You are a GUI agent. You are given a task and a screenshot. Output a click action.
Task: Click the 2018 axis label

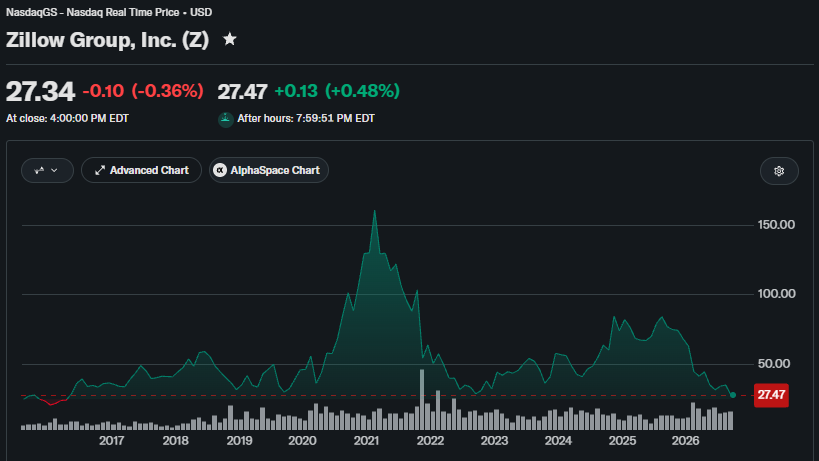coord(176,441)
